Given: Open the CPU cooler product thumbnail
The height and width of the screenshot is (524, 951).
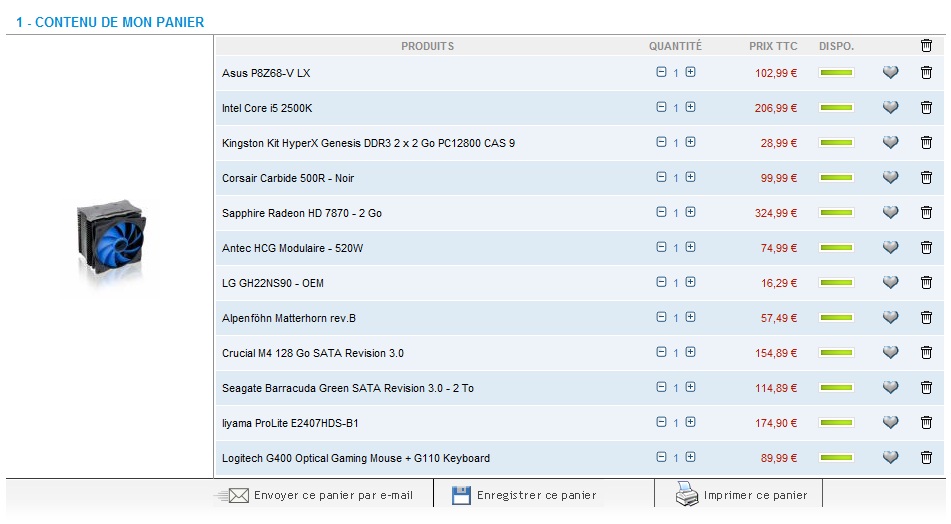Looking at the screenshot, I should pos(110,240).
